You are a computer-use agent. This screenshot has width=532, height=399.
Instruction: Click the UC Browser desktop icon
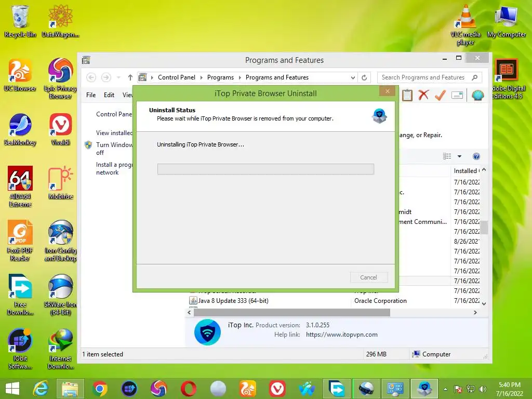coord(20,75)
